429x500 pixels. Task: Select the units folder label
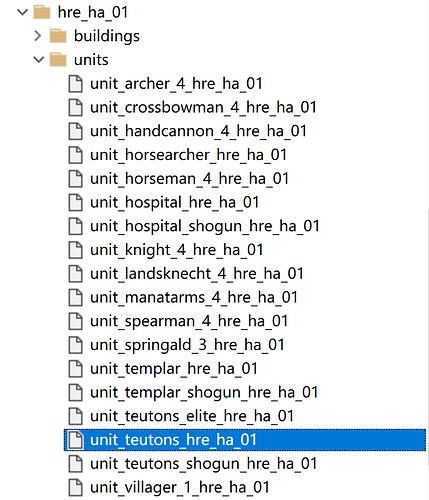click(91, 60)
